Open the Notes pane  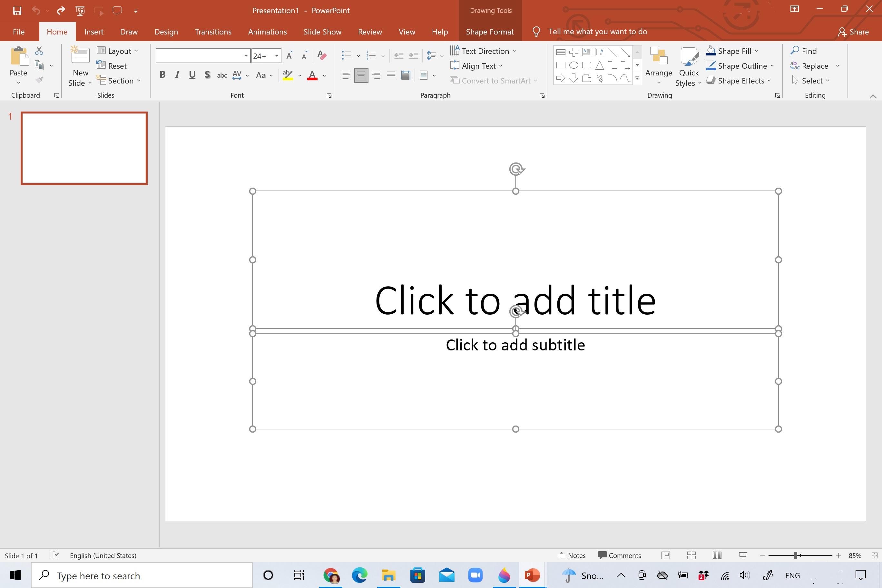[x=572, y=555]
